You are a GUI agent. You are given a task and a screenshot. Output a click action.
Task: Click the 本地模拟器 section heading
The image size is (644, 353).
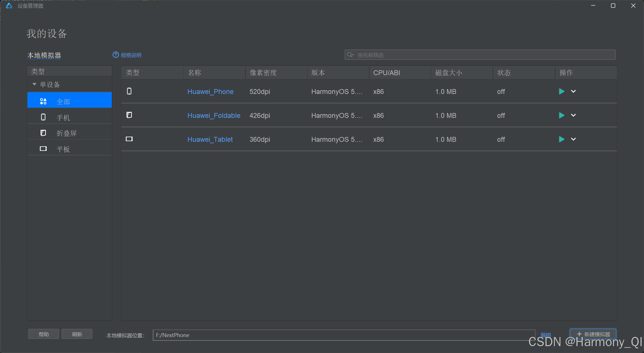(44, 55)
